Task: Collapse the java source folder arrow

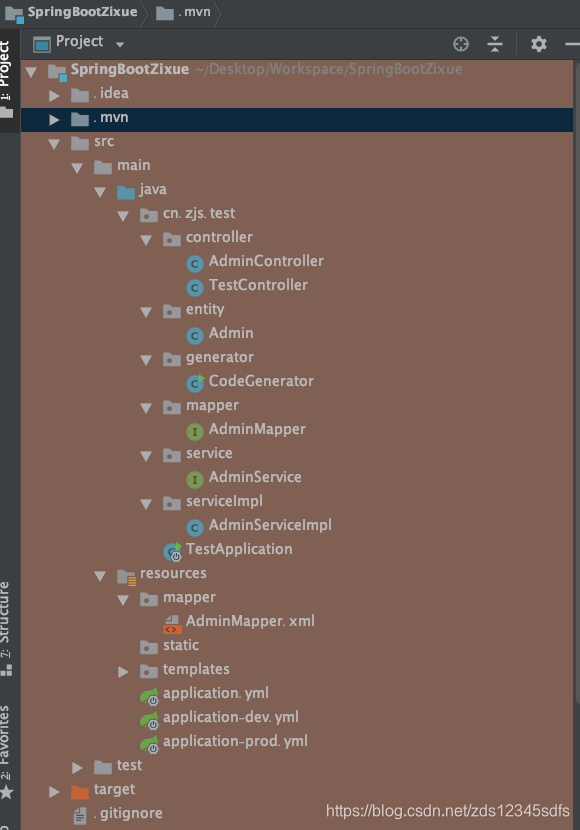Action: point(100,192)
